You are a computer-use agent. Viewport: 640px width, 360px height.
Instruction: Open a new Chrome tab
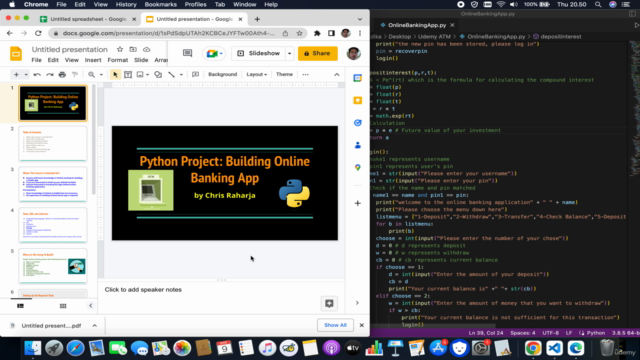(257, 19)
